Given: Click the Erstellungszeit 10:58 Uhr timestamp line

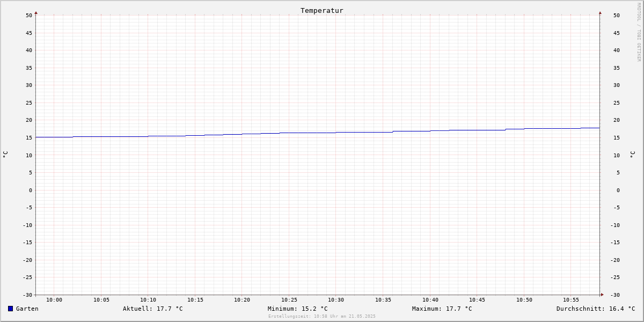Looking at the screenshot, I should coord(322,316).
